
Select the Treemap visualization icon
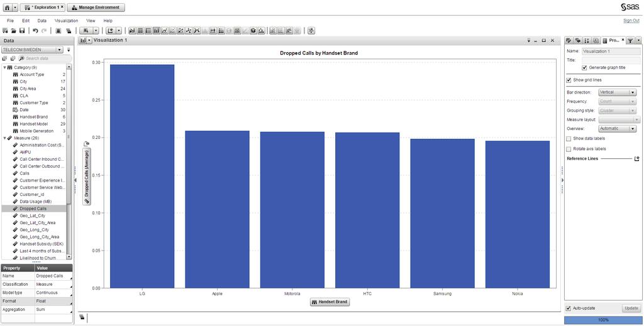click(x=237, y=31)
